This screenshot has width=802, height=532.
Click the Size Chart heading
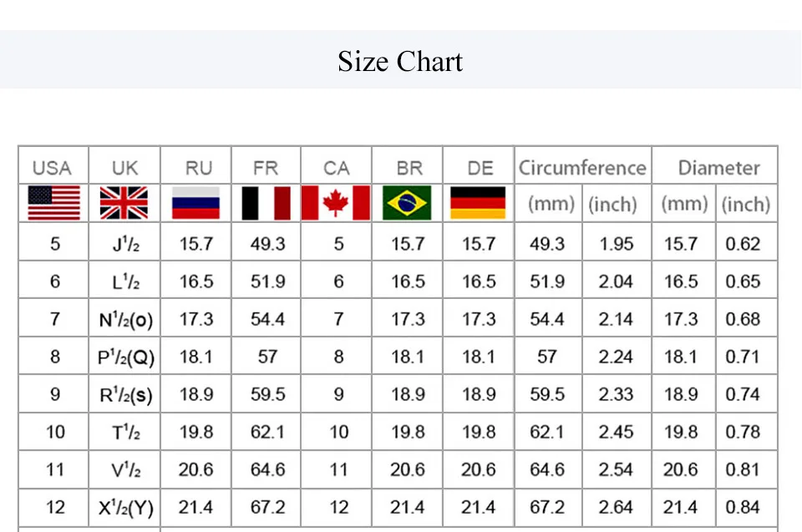tap(400, 62)
